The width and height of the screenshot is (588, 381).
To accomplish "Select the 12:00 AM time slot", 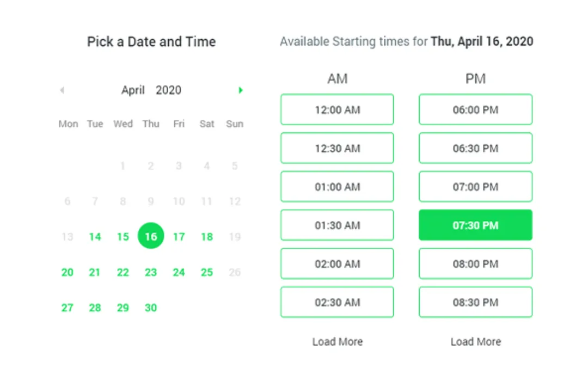I will tap(337, 110).
